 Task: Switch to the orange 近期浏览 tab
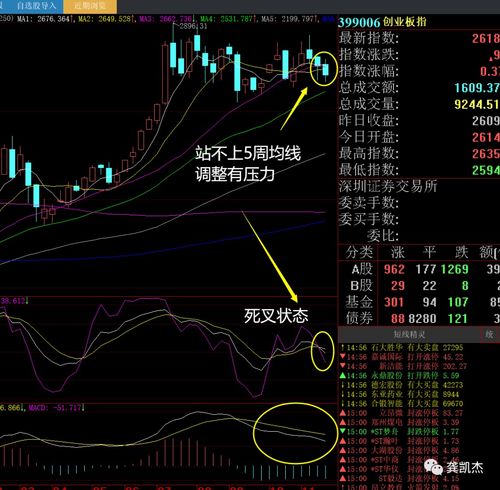pos(90,6)
